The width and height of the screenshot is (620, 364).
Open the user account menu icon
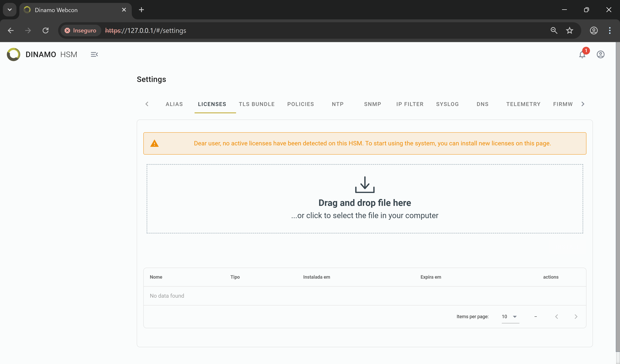tap(600, 54)
